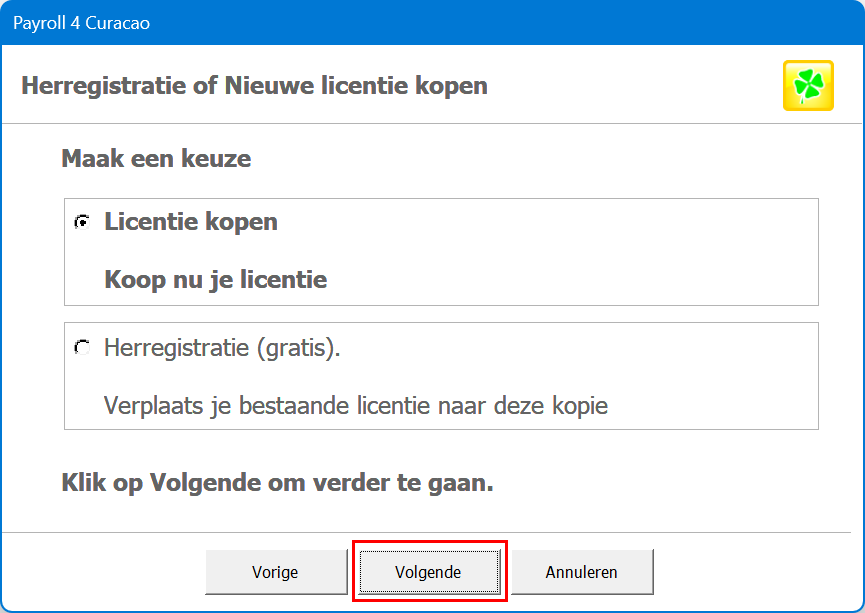The width and height of the screenshot is (865, 613).
Task: Click the "Koop nu je licentie" description
Action: tap(216, 280)
